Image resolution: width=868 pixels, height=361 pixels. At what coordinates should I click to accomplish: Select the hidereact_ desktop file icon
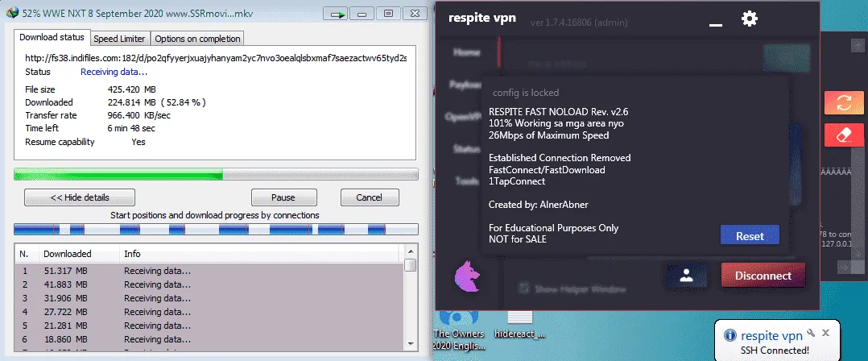519,325
